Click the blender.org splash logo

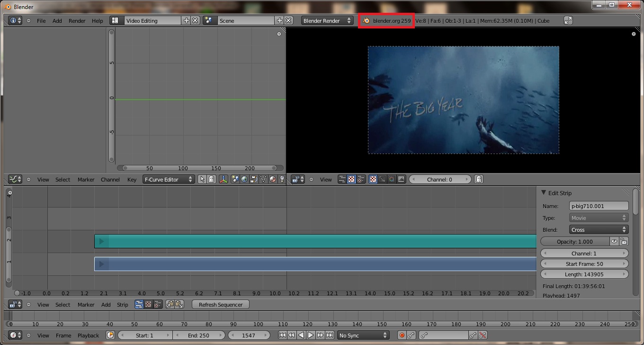pos(366,20)
